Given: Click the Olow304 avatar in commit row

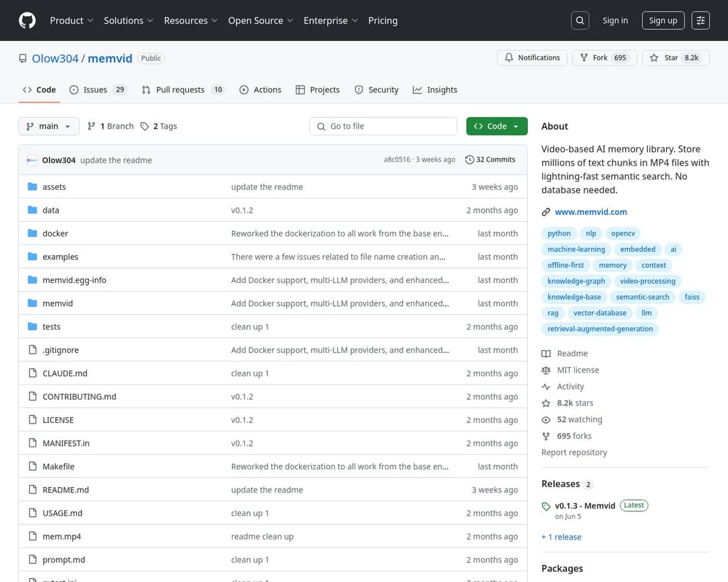Looking at the screenshot, I should point(32,160).
